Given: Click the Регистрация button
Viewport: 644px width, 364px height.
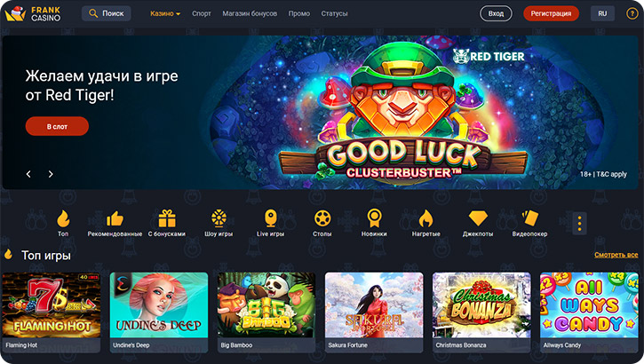Looking at the screenshot, I should 552,13.
